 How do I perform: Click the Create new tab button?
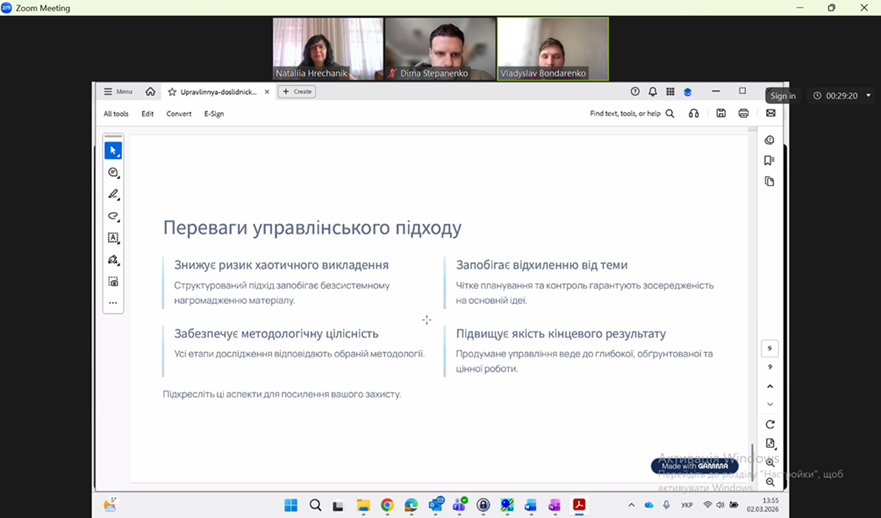(x=297, y=92)
